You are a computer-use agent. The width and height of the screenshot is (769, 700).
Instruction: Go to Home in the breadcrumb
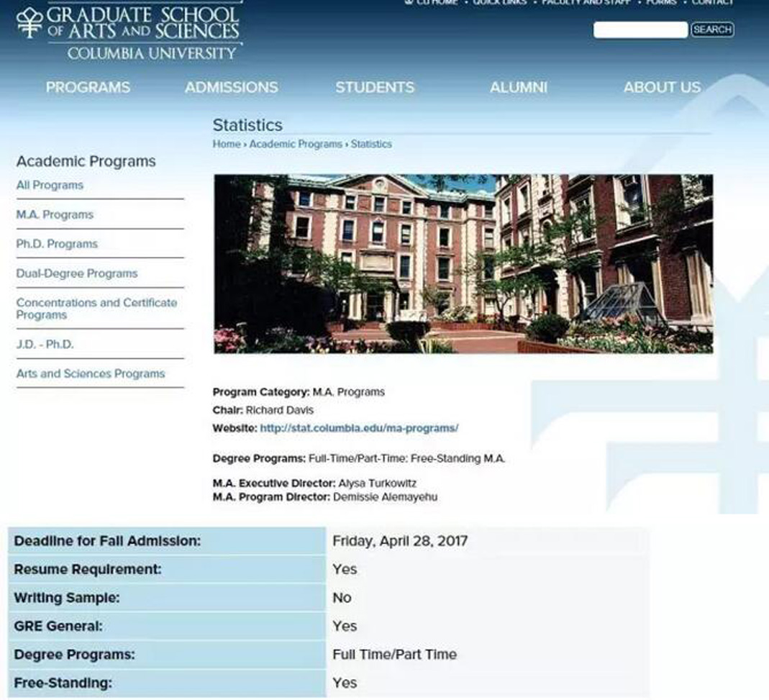(x=227, y=144)
